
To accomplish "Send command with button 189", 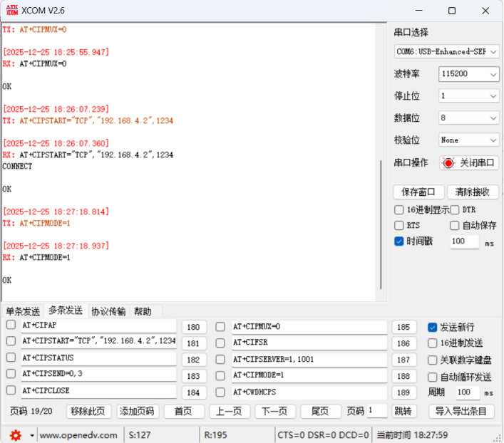I will point(403,392).
